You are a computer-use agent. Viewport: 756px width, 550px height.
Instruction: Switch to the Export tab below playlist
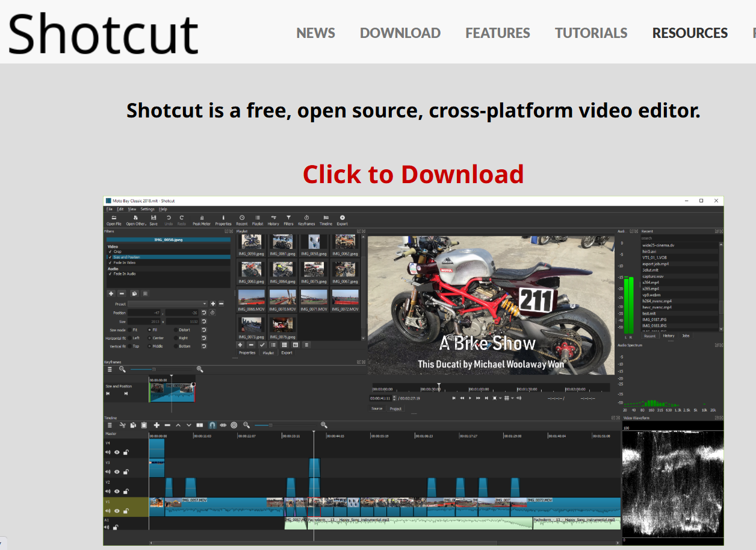coord(287,352)
